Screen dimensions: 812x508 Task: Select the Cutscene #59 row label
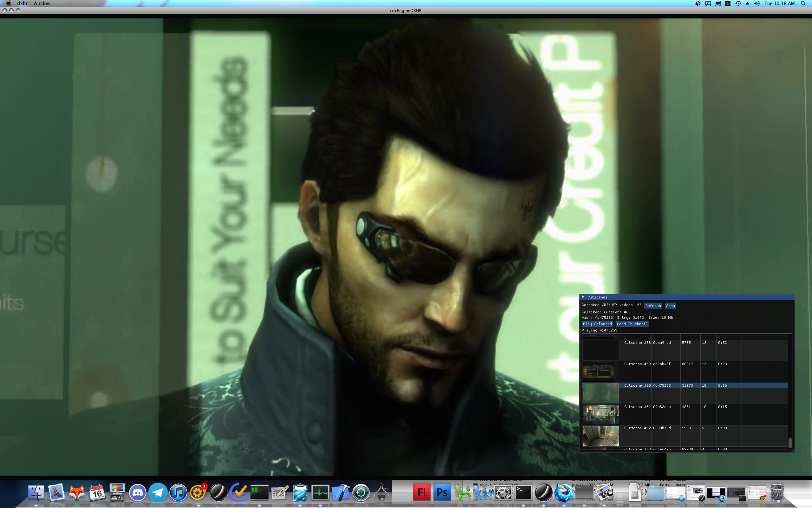tap(637, 364)
